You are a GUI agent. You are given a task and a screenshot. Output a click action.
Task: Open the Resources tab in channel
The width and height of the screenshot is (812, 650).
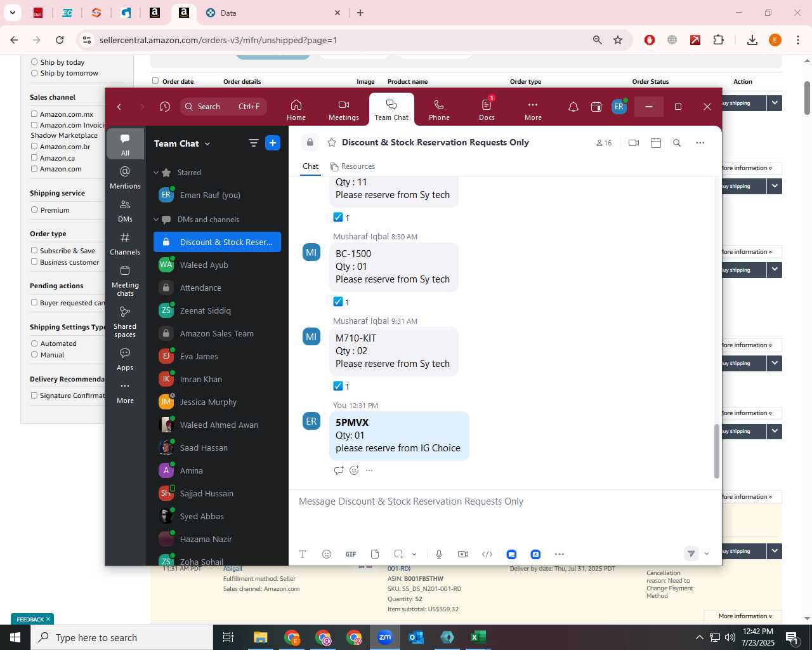tap(353, 166)
